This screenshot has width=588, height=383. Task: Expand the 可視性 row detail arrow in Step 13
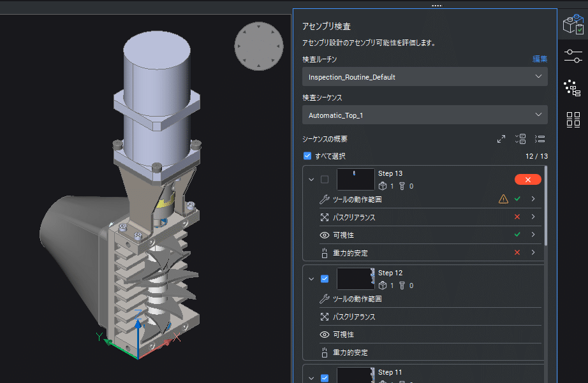(533, 234)
